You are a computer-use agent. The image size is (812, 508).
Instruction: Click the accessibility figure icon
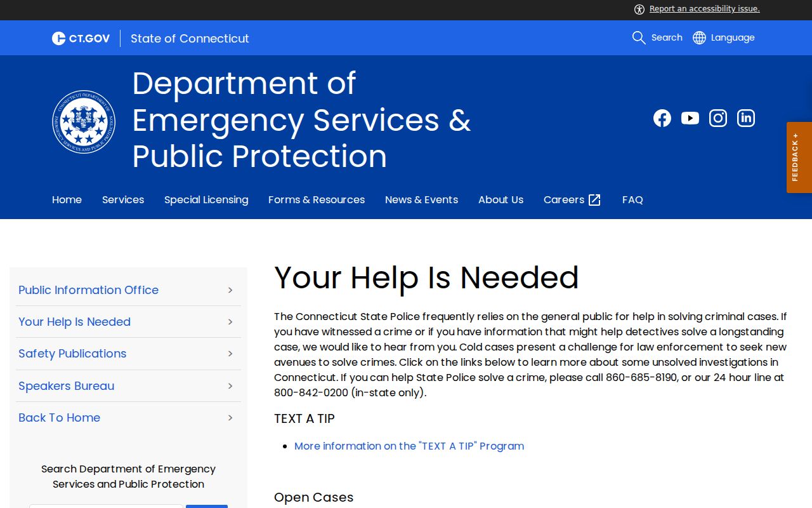[639, 9]
